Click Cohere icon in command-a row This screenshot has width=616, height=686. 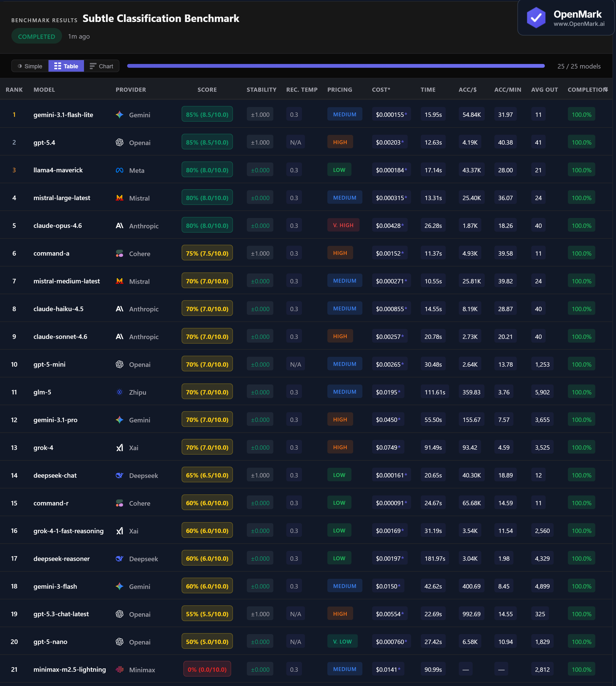pyautogui.click(x=119, y=253)
